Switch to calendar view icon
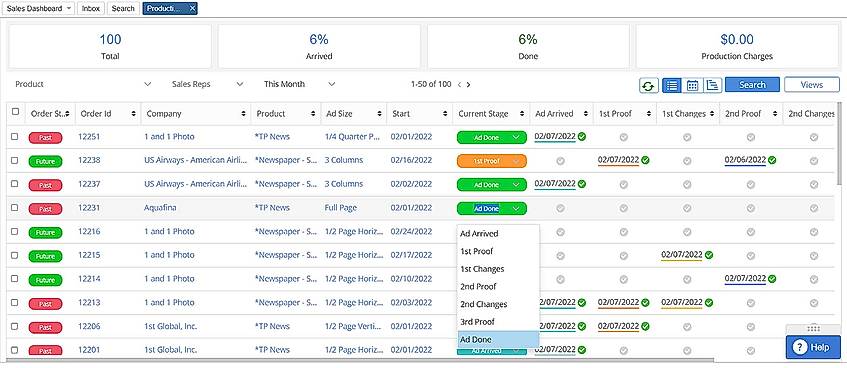This screenshot has width=847, height=368. [692, 85]
